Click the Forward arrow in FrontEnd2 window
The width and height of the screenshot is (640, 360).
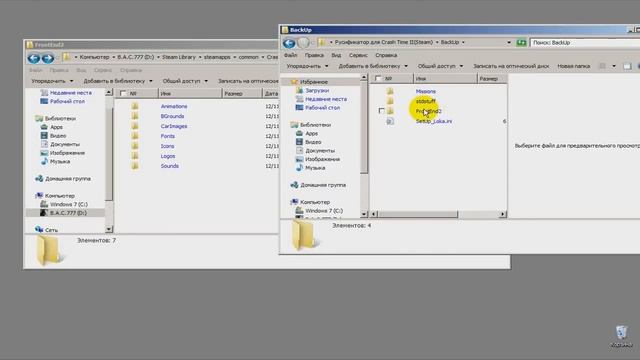[48, 58]
